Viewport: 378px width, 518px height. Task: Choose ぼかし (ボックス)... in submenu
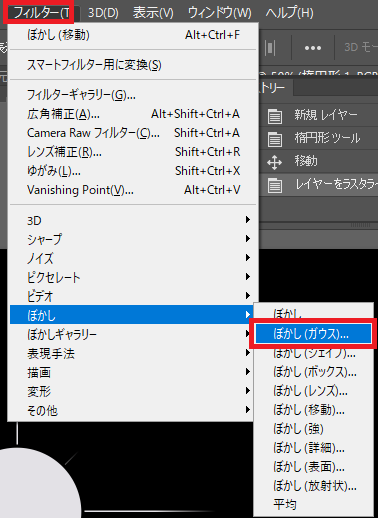point(313,372)
